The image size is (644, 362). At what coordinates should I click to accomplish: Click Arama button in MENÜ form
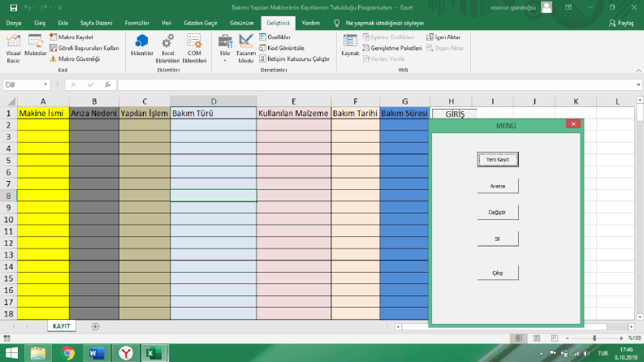pos(498,186)
